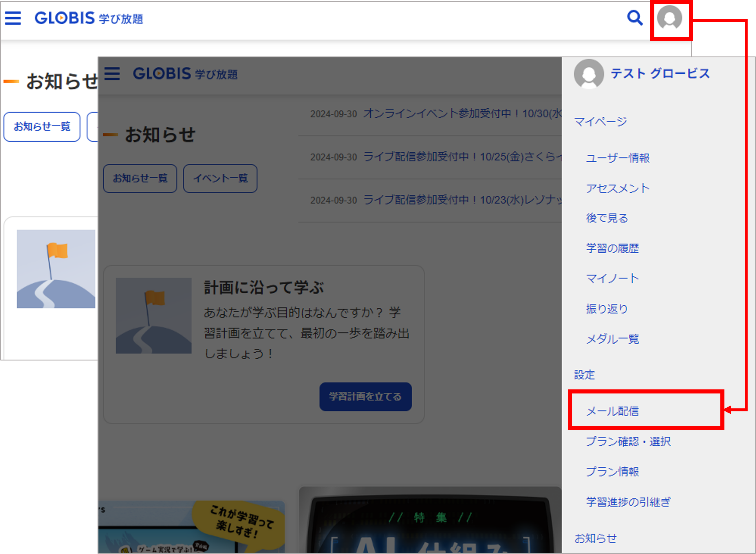The image size is (756, 554).
Task: Select 学習進捗の引継ぎ menu entry
Action: 628,502
